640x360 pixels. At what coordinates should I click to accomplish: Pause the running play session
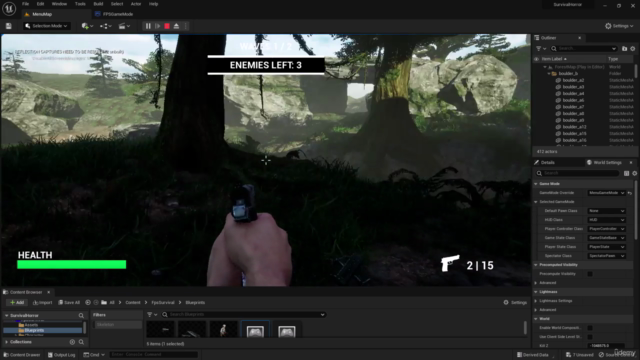(x=148, y=26)
